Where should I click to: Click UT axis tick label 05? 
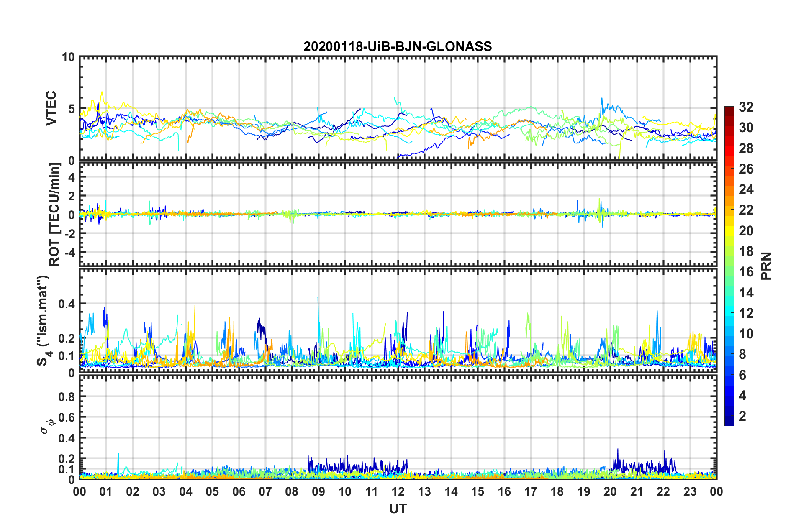coord(212,491)
